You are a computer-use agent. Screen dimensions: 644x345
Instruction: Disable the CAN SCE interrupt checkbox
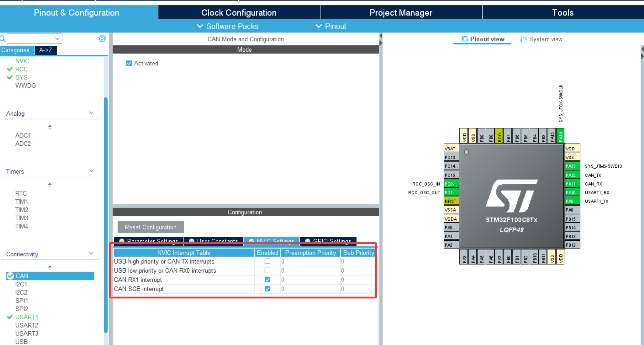pos(268,289)
